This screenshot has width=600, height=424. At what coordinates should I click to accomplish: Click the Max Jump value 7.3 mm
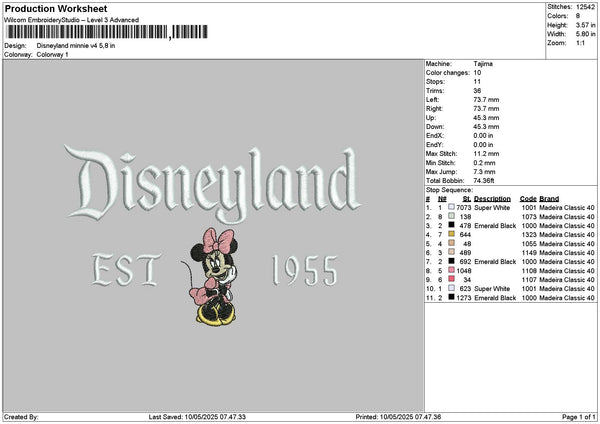(x=484, y=171)
